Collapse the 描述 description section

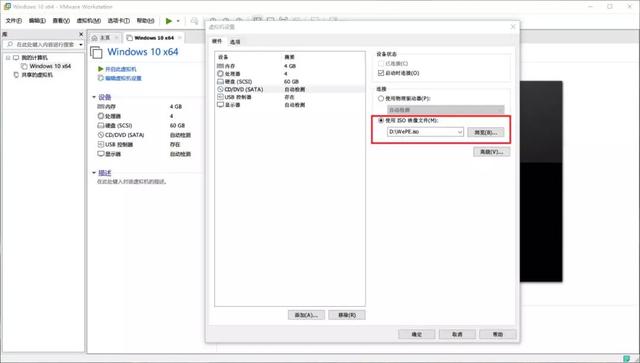click(x=94, y=173)
